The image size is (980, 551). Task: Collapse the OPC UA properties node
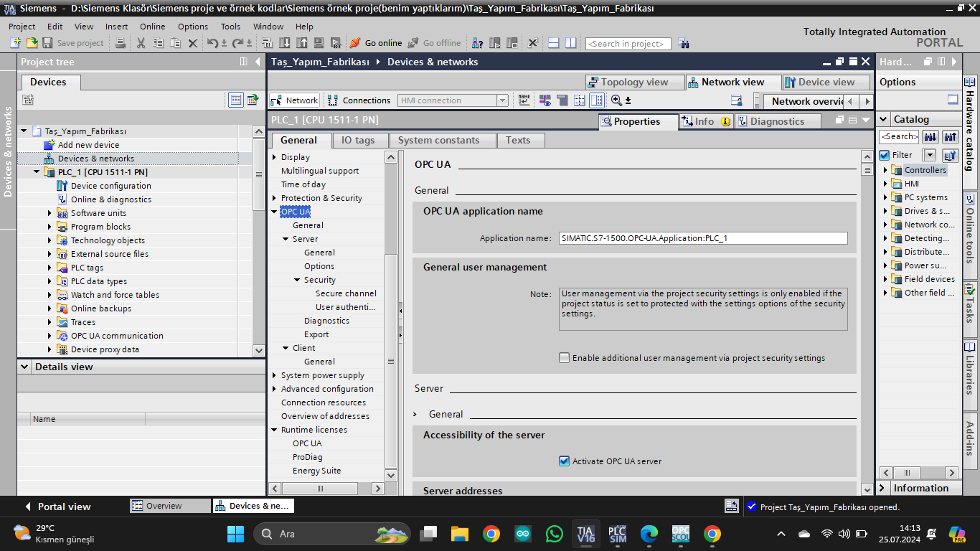click(x=274, y=212)
